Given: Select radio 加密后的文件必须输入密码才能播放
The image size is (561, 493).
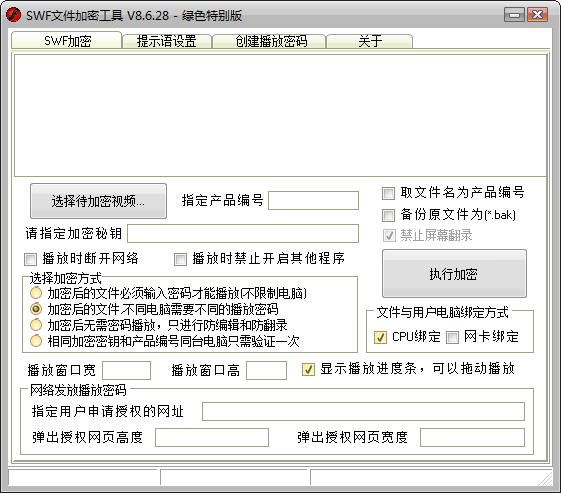Looking at the screenshot, I should tap(36, 293).
